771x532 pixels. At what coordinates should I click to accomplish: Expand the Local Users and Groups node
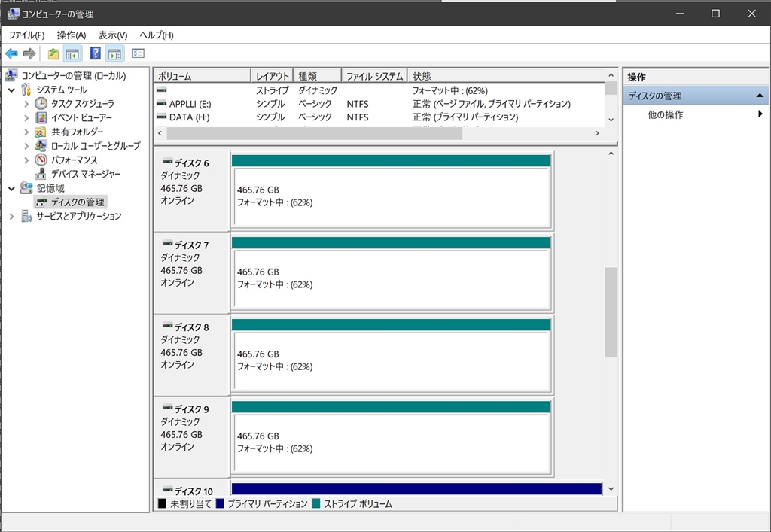[x=26, y=146]
